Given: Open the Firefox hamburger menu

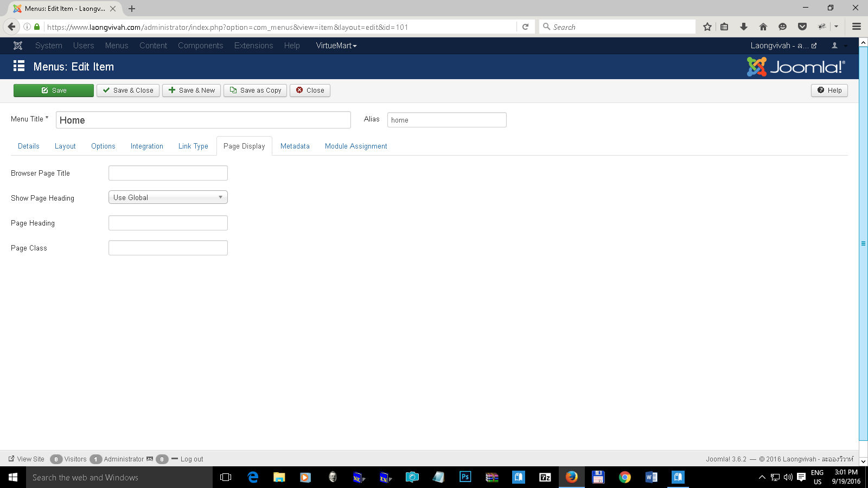Looking at the screenshot, I should click(x=857, y=27).
